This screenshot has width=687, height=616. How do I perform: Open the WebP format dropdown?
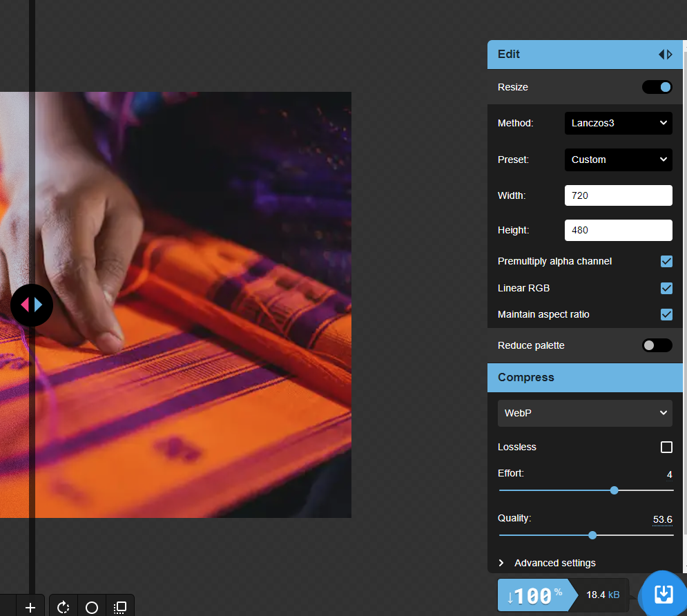[585, 413]
